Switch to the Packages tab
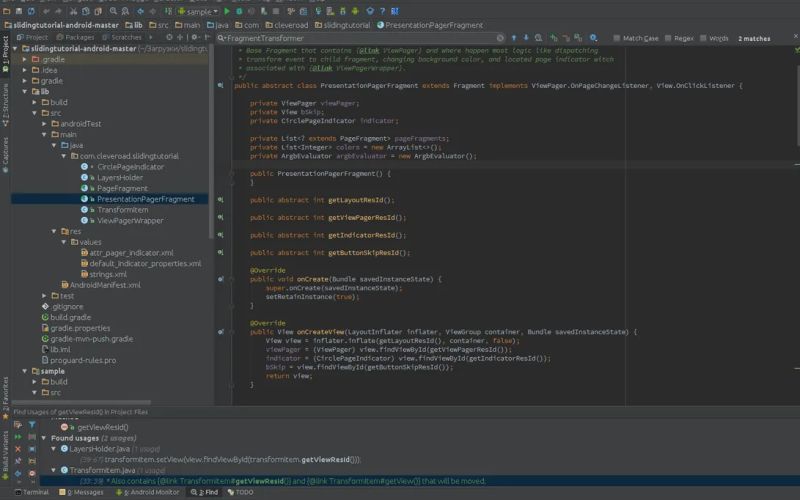800x500 pixels. pos(79,37)
